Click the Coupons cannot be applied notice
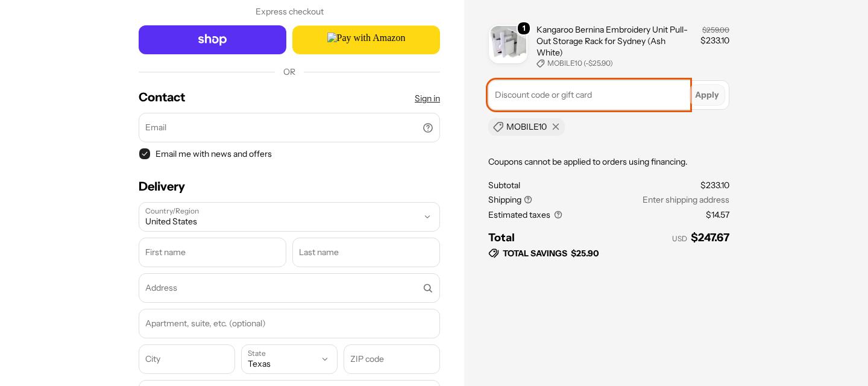This screenshot has height=386, width=868. coord(588,162)
